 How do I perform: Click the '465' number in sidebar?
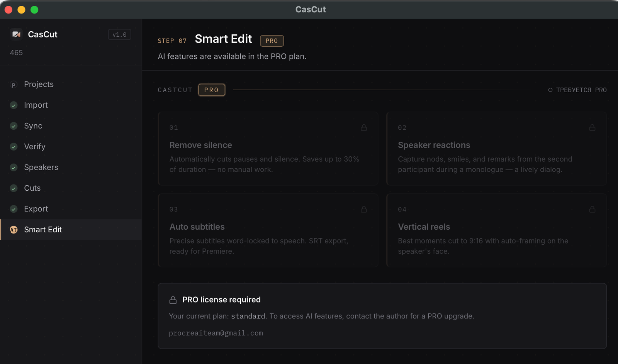coord(16,52)
